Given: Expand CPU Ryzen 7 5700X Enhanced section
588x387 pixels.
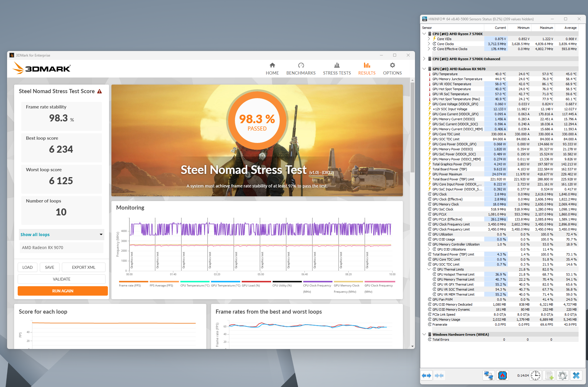Looking at the screenshot, I should [x=424, y=59].
